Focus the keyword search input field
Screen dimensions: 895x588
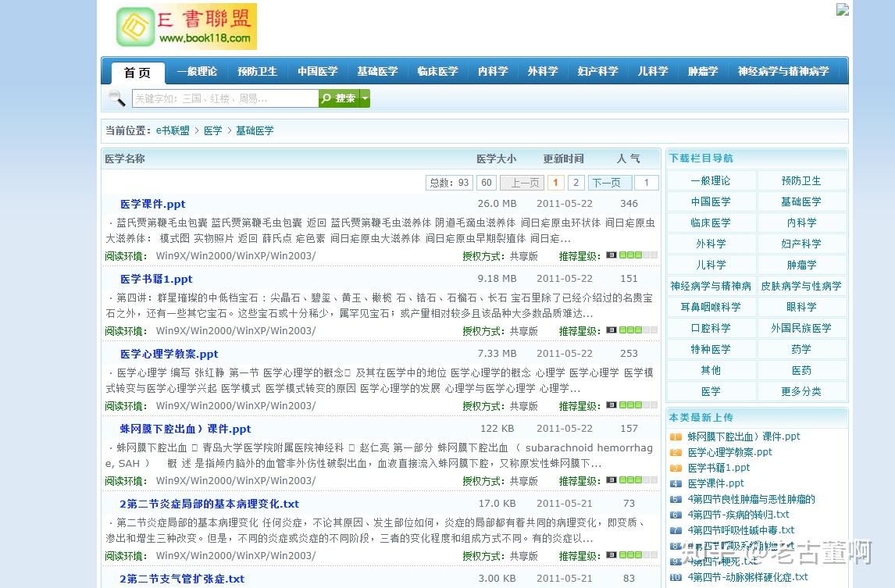click(226, 98)
